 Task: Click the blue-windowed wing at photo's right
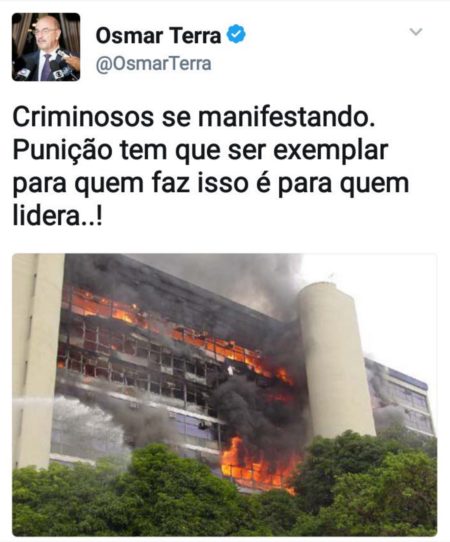(x=403, y=398)
